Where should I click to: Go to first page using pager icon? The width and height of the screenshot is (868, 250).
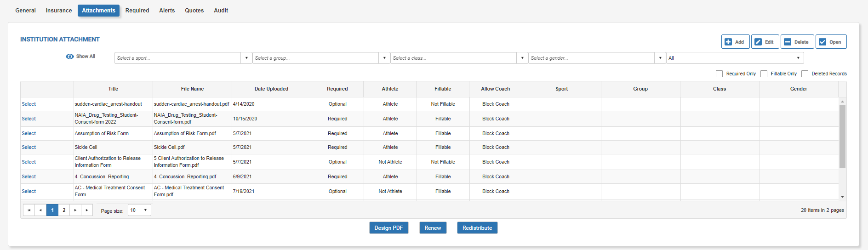[x=29, y=210]
